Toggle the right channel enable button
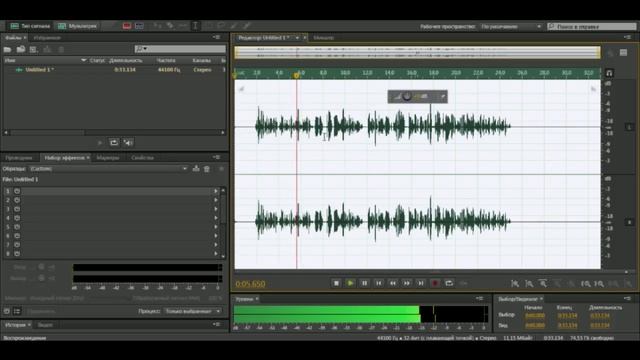640x360 pixels. (629, 222)
